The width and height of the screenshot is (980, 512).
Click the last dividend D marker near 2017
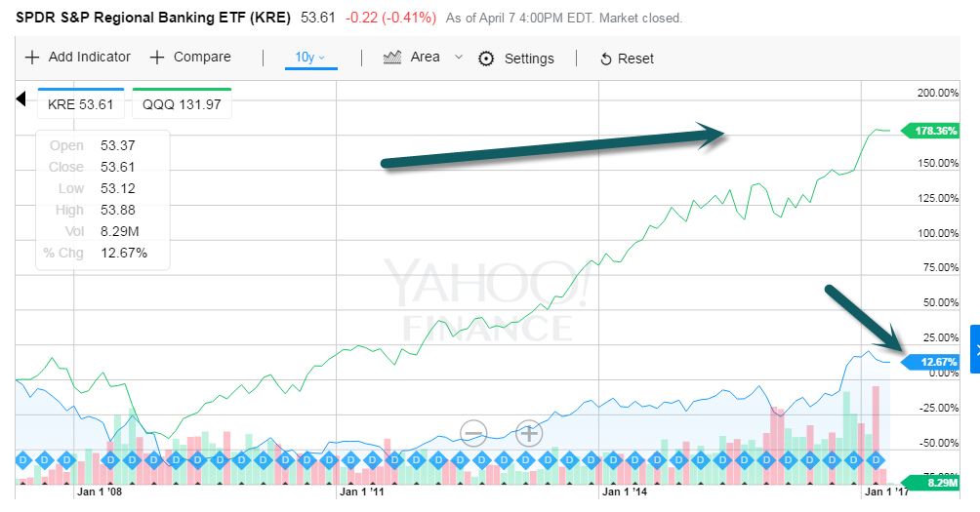[876, 460]
